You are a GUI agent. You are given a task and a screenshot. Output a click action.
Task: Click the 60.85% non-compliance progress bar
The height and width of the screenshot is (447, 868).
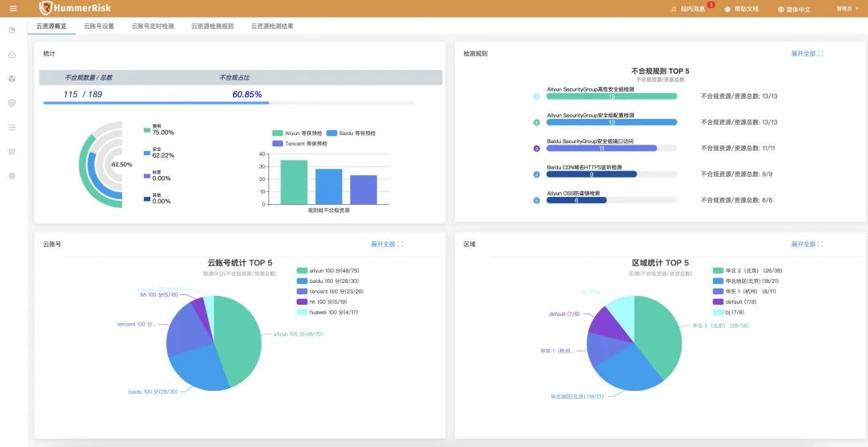pyautogui.click(x=229, y=103)
